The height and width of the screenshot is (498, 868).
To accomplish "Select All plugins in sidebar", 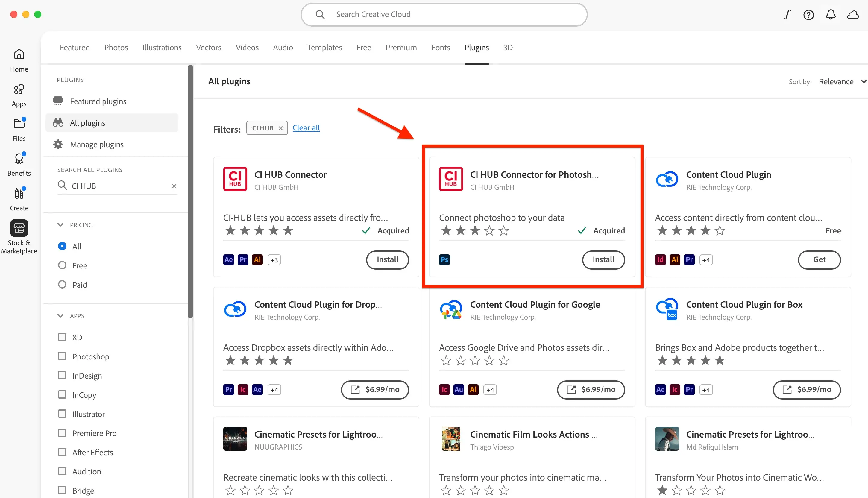I will pos(112,123).
